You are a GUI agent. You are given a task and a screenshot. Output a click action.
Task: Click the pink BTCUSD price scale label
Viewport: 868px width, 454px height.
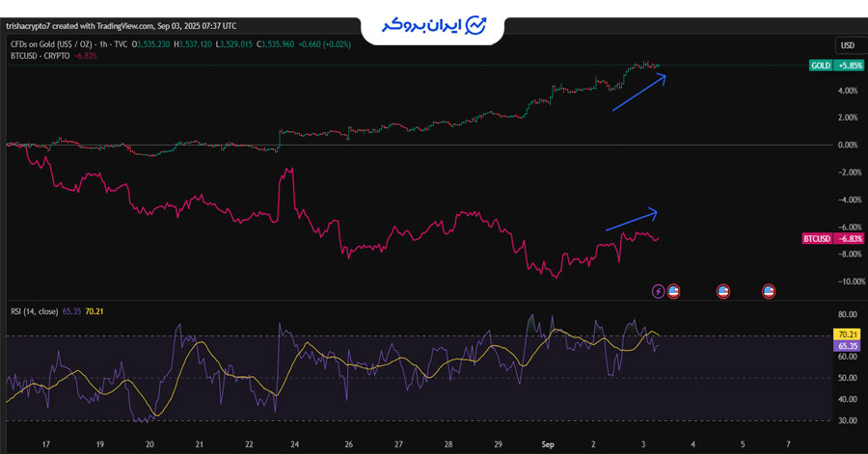pyautogui.click(x=816, y=238)
